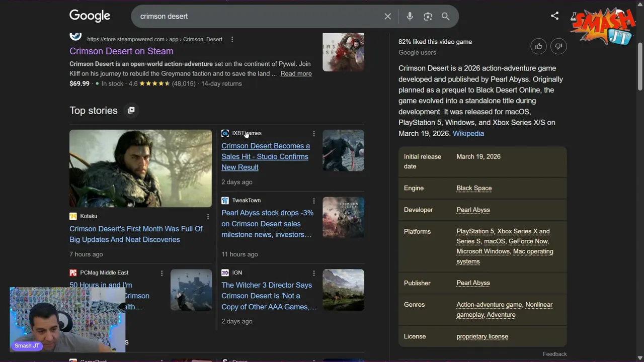Viewport: 644px width, 362px height.
Task: Click PlayStation 5 platform link
Action: pyautogui.click(x=475, y=231)
